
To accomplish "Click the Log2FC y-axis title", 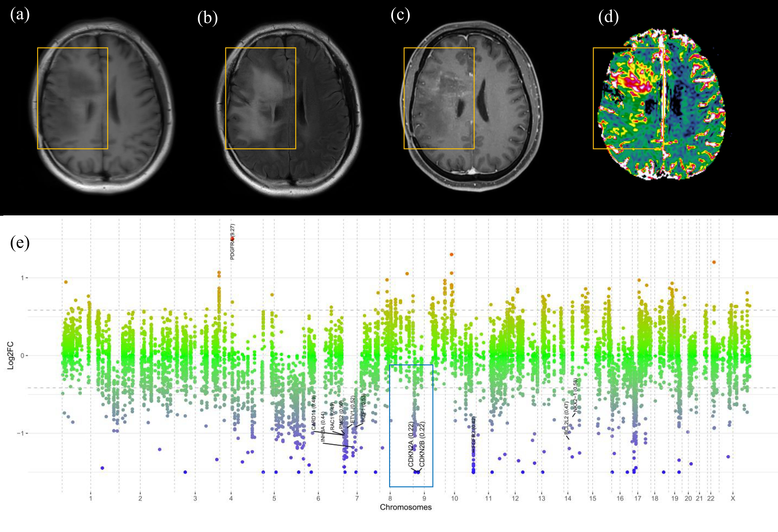I will pyautogui.click(x=11, y=356).
